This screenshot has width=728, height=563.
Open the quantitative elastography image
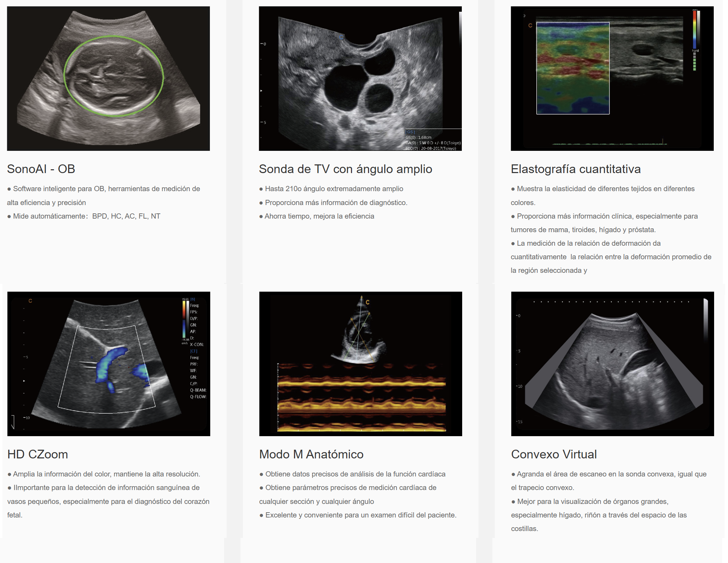[x=612, y=78]
